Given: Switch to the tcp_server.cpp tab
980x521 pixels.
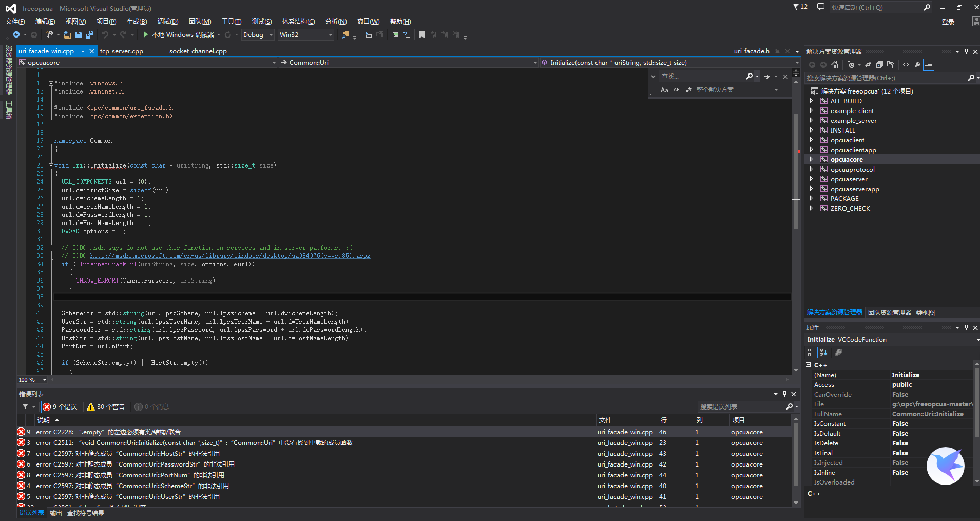Looking at the screenshot, I should [122, 51].
